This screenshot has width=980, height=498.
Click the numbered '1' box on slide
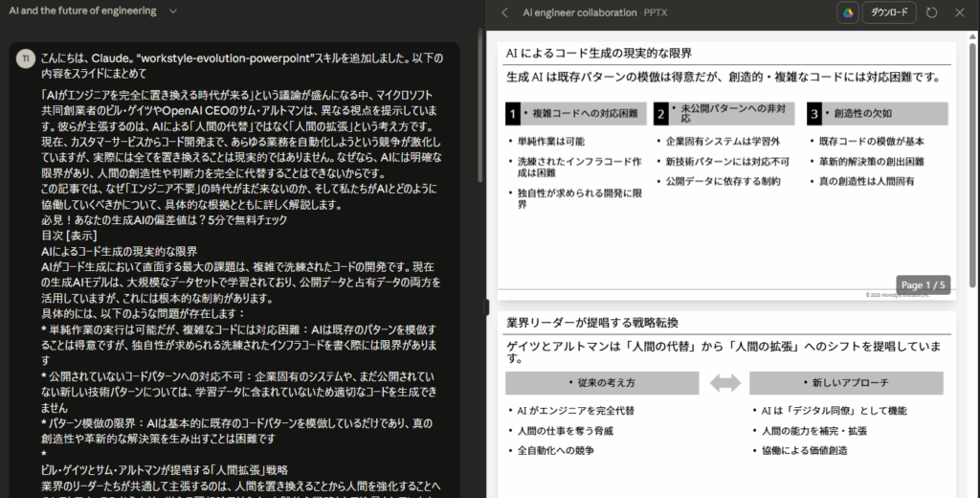[x=512, y=114]
